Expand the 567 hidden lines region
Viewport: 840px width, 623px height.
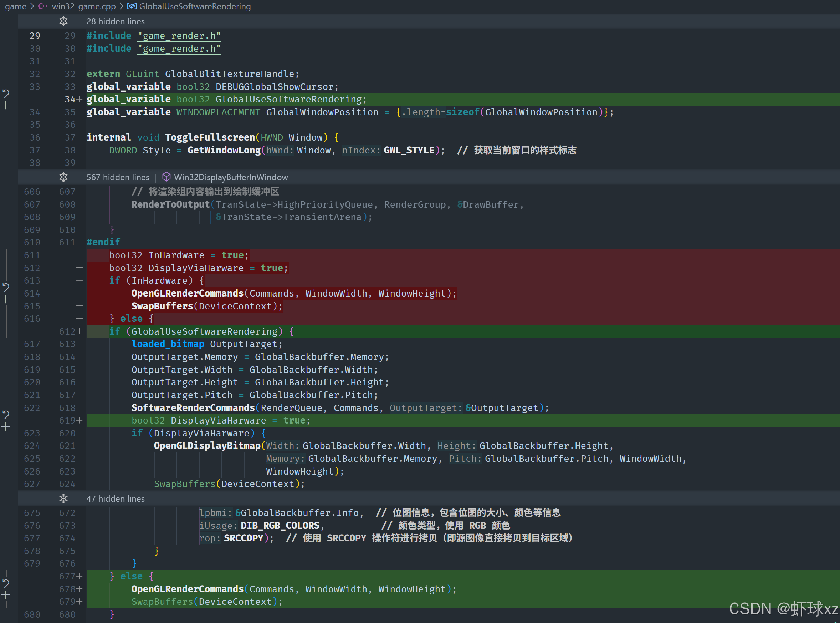[63, 177]
